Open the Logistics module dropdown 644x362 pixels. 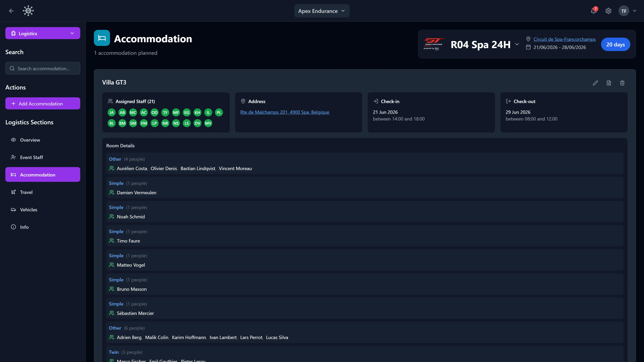[43, 33]
